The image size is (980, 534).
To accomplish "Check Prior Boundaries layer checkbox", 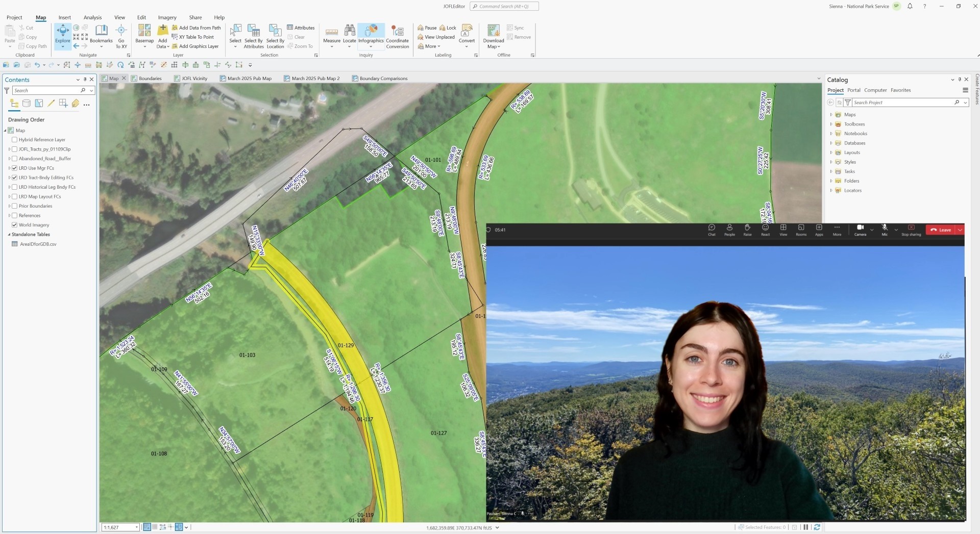I will point(15,206).
